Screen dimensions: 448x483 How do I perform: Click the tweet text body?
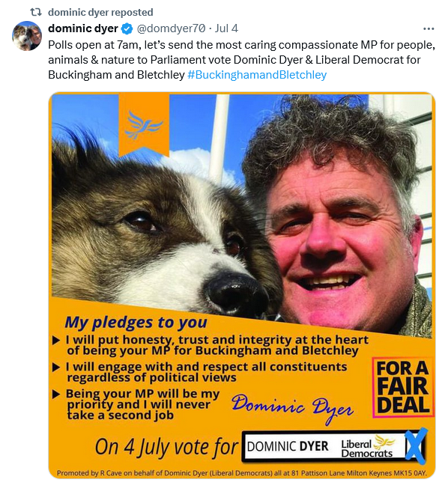(241, 60)
